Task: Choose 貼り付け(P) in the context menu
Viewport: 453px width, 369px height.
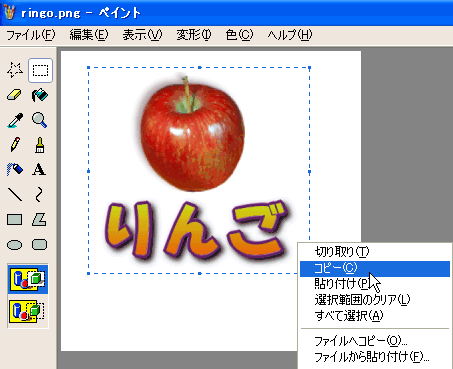Action: click(x=375, y=284)
